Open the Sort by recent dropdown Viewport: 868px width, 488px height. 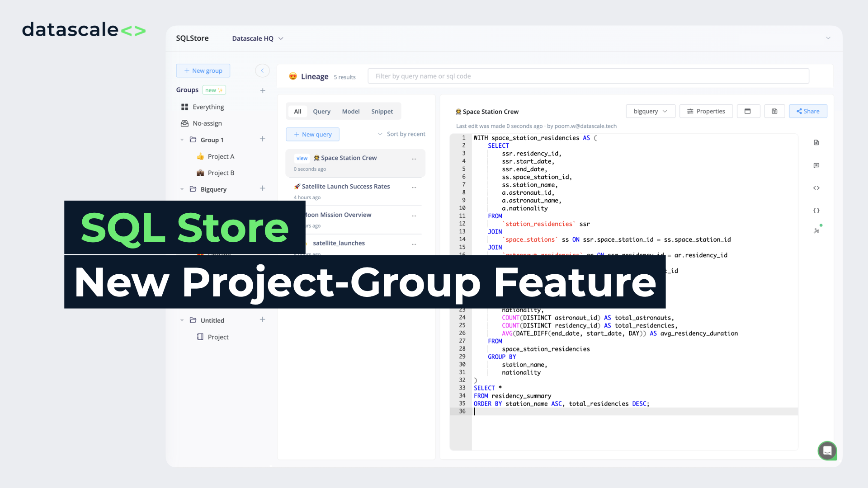[x=402, y=134]
